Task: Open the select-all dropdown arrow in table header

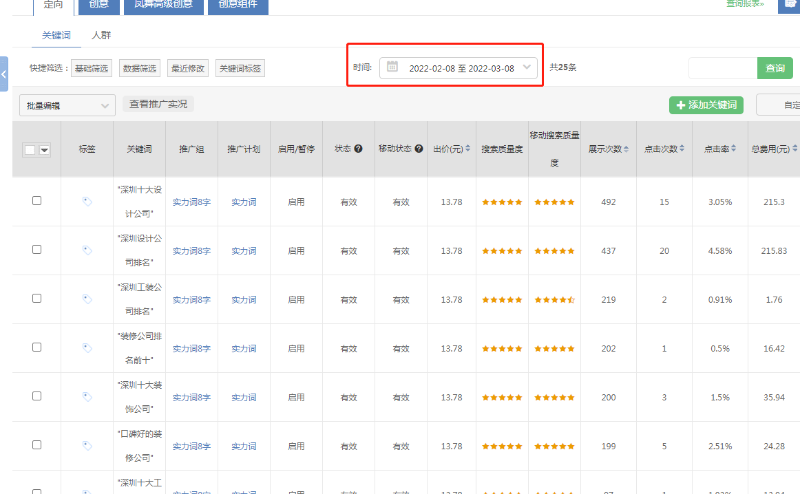Action: (44, 149)
